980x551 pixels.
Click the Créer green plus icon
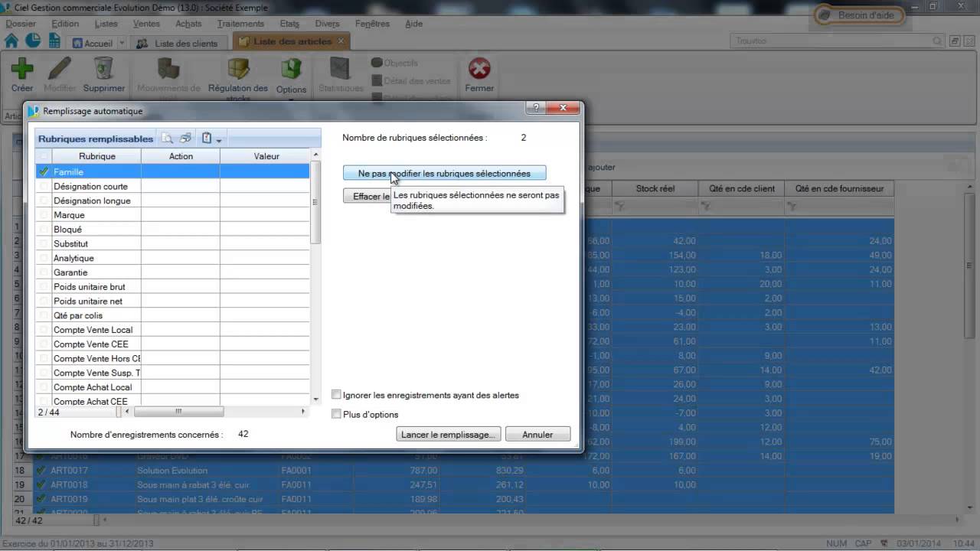point(21,68)
